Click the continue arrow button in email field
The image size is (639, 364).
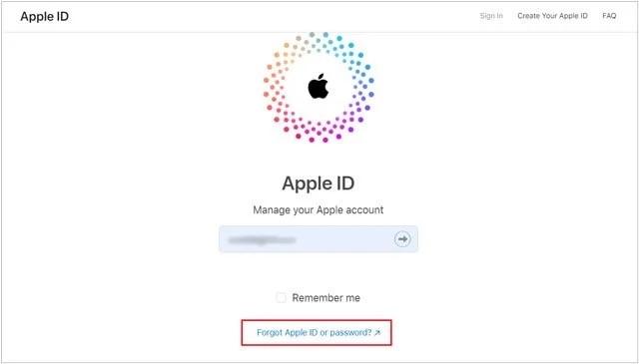tap(402, 239)
